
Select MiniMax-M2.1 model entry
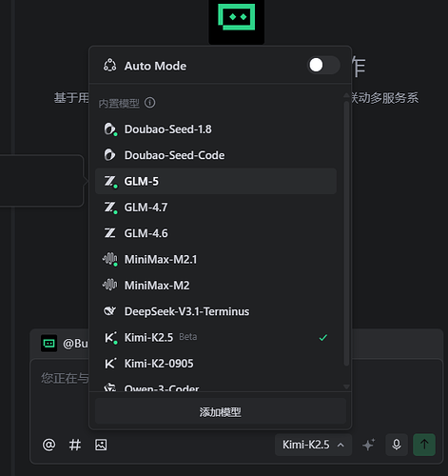click(x=216, y=259)
